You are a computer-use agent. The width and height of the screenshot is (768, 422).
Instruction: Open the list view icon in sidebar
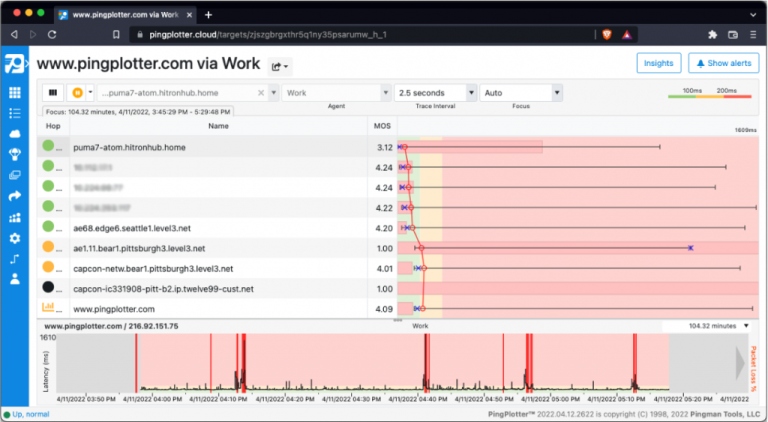click(x=15, y=112)
